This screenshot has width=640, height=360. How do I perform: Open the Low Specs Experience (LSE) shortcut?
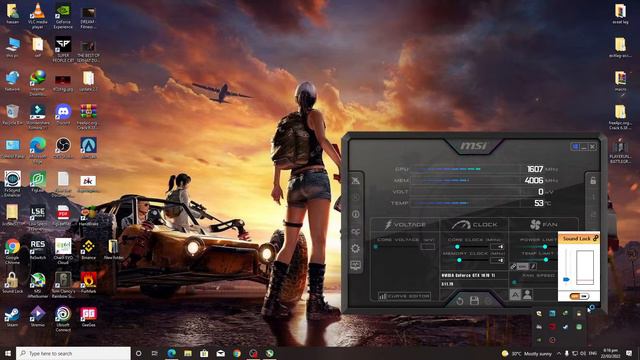(38, 218)
